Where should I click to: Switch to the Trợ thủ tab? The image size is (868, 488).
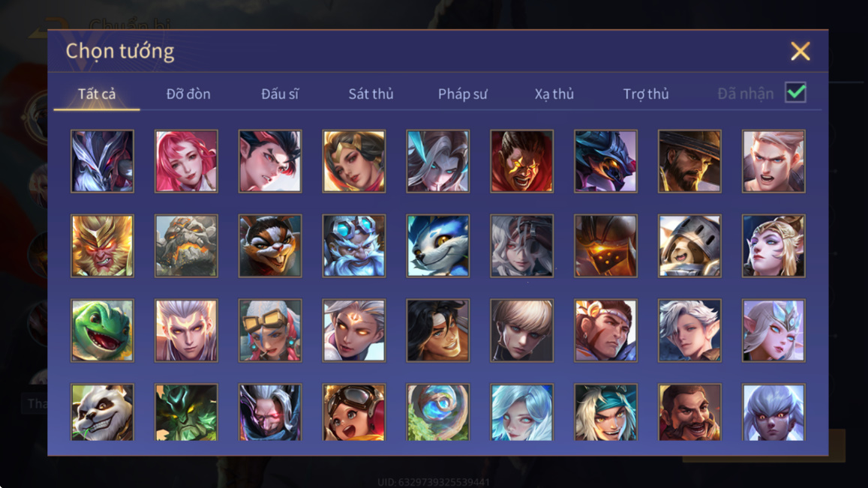tap(646, 94)
